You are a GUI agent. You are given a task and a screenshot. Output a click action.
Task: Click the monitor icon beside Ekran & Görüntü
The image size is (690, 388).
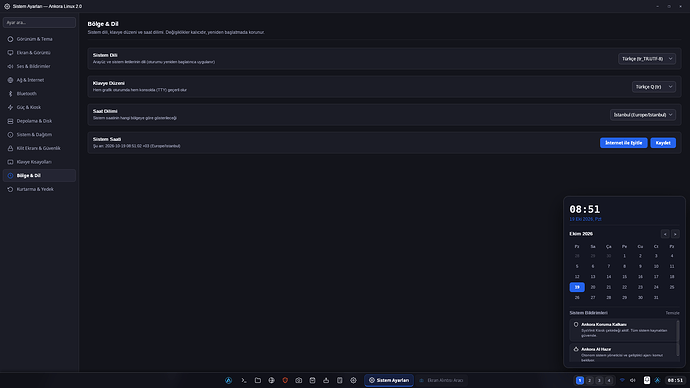pyautogui.click(x=10, y=53)
